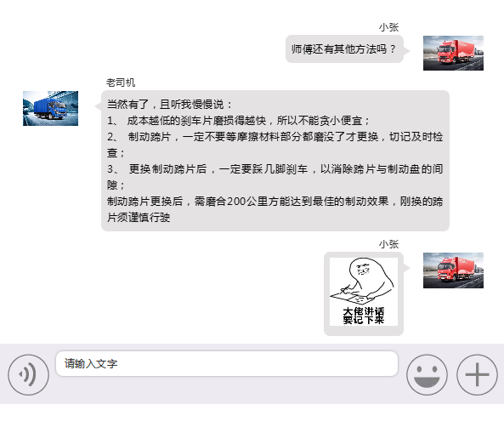Select the lone 查； continuation line of tip 2
The image size is (504, 427).
[x=116, y=153]
